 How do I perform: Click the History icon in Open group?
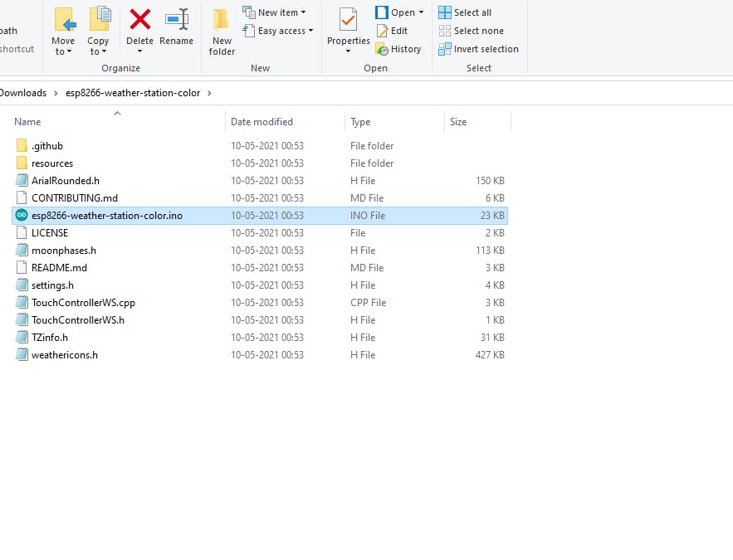[x=382, y=49]
